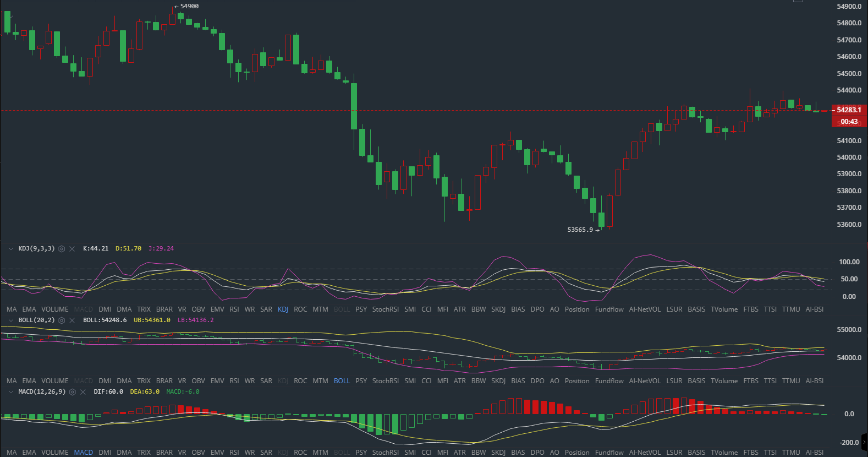
Task: Choose VOLUME in KDJ panel's indicator row
Action: click(x=55, y=309)
